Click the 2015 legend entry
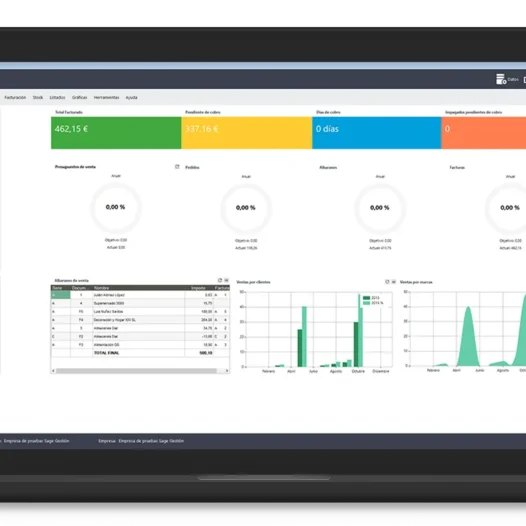Screen dimensions: 526x526 [x=371, y=298]
